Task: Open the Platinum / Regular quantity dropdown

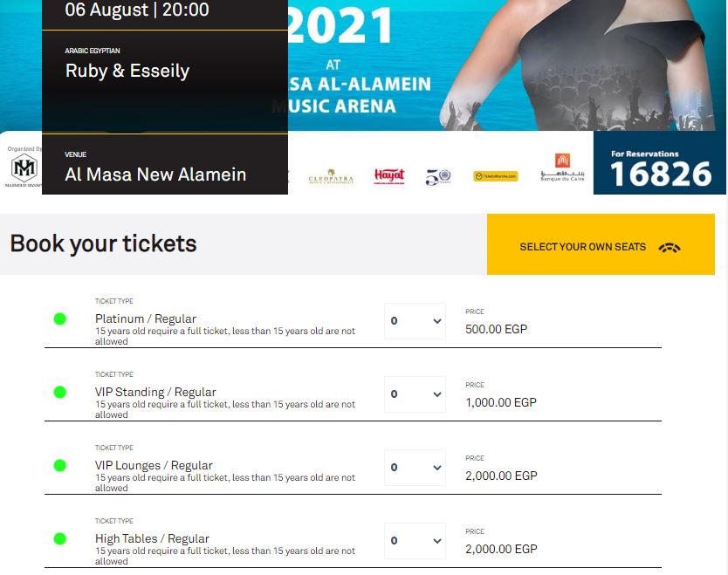Action: 416,321
